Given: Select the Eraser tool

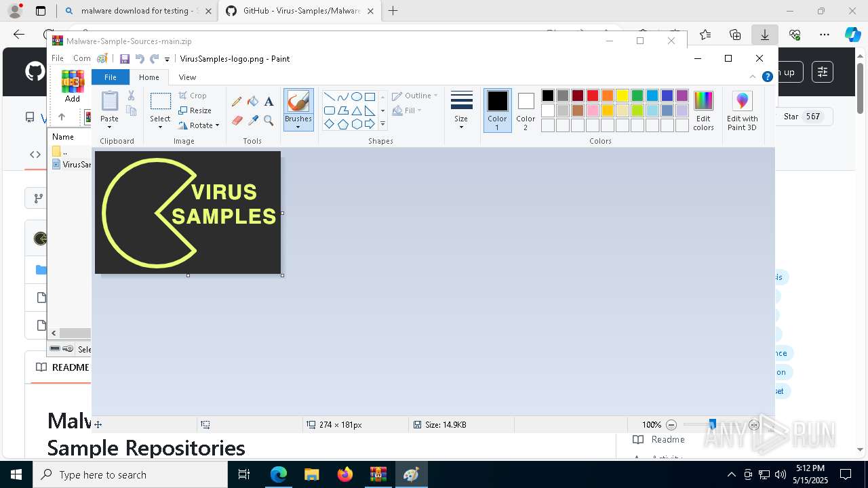Looking at the screenshot, I should (x=237, y=121).
